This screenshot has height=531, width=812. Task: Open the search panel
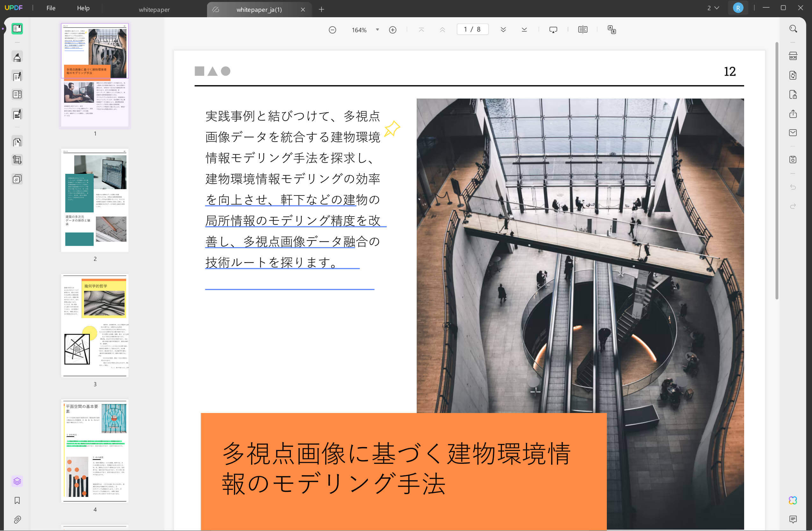point(793,29)
